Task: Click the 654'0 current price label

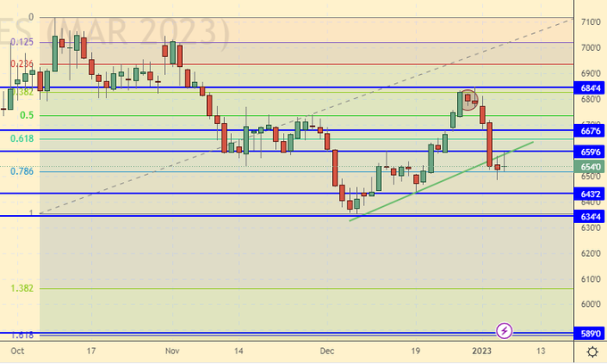Action: click(590, 167)
